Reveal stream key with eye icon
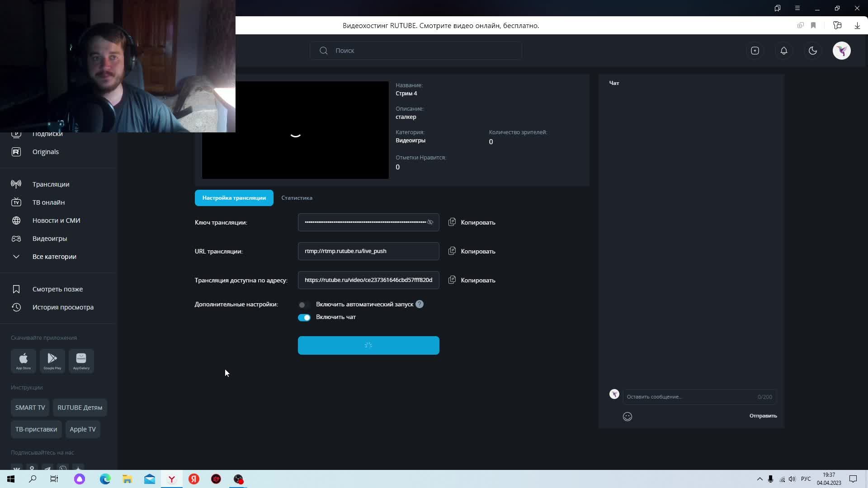The width and height of the screenshot is (868, 488). click(430, 222)
